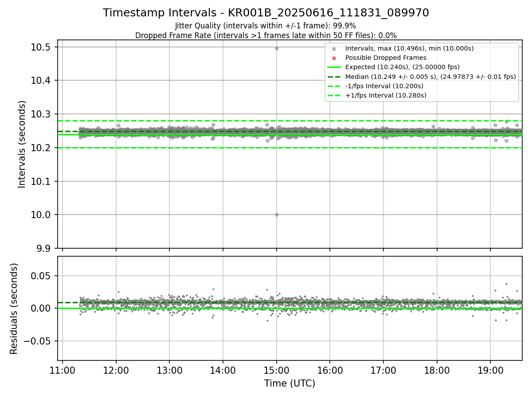
Task: Click legend entry "+1/fps Interval (10.280s)"
Action: [386, 95]
